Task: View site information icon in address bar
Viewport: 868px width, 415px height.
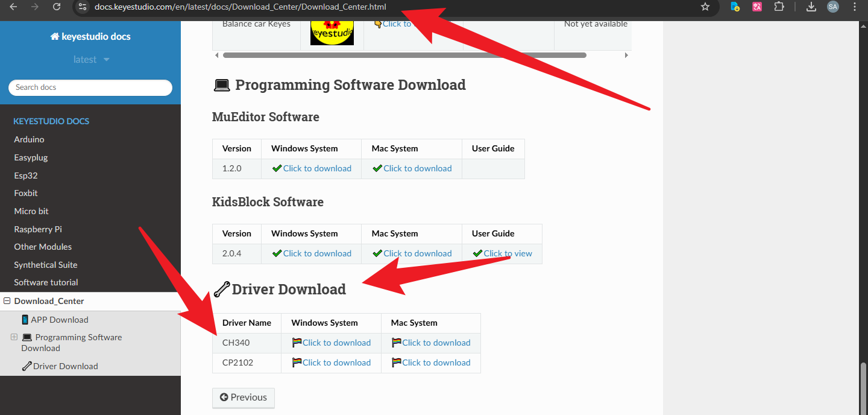Action: pyautogui.click(x=83, y=7)
